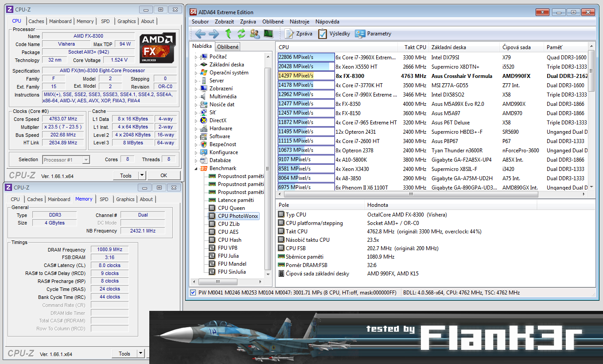The image size is (603, 364).
Task: Click the Multimédia icon in tree
Action: pyautogui.click(x=203, y=97)
